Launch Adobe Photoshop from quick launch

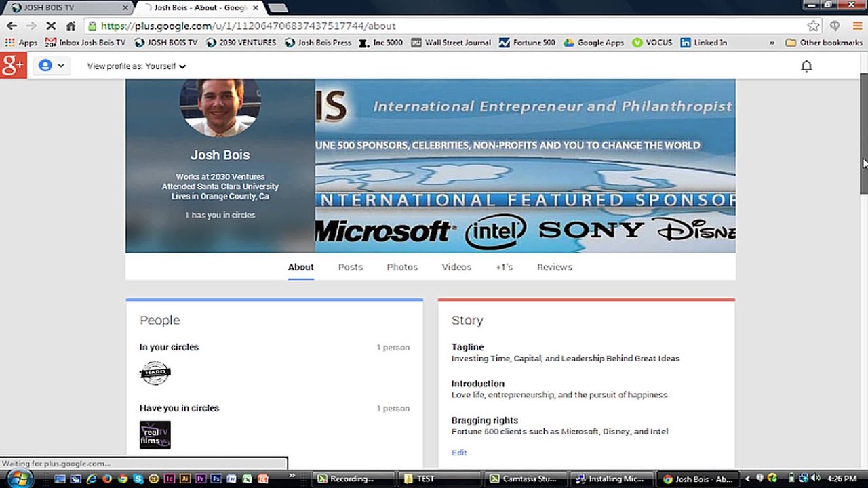click(216, 479)
